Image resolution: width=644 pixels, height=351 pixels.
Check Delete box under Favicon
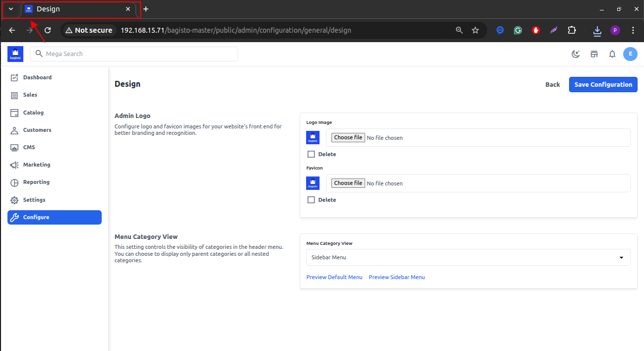(311, 200)
